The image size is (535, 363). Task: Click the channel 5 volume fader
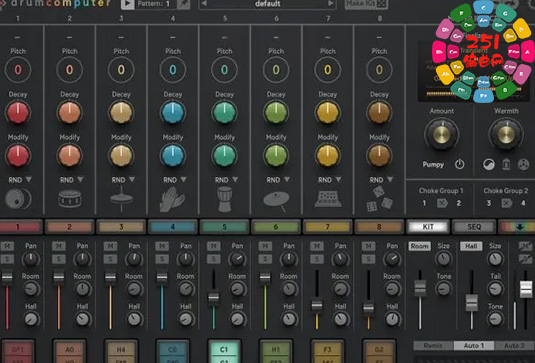pyautogui.click(x=214, y=297)
